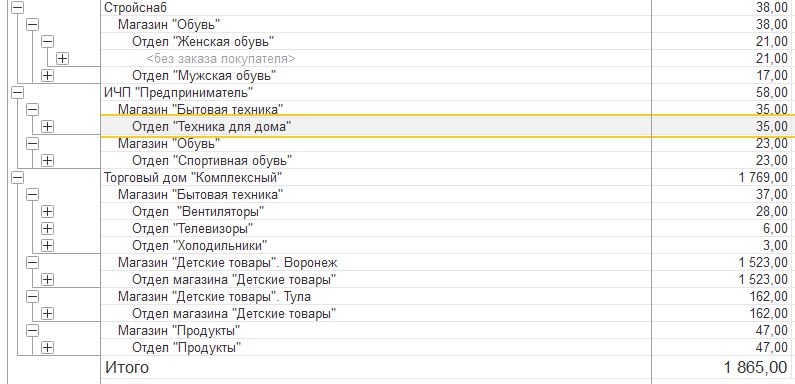
Task: Expand Отдел "Телевизоры"
Action: pyautogui.click(x=47, y=228)
